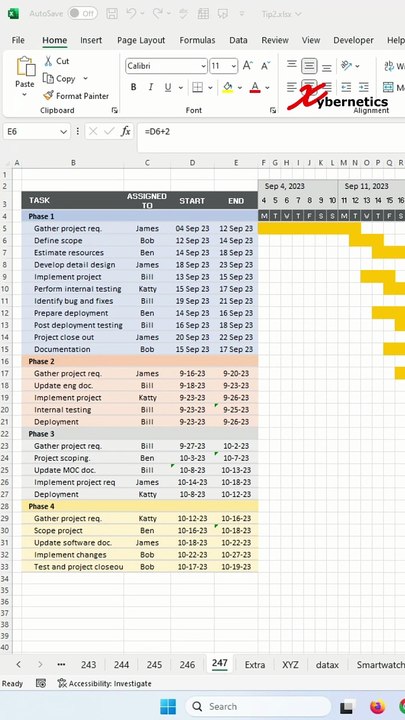405x720 pixels.
Task: Click the Decrease Font Size icon
Action: 265,66
